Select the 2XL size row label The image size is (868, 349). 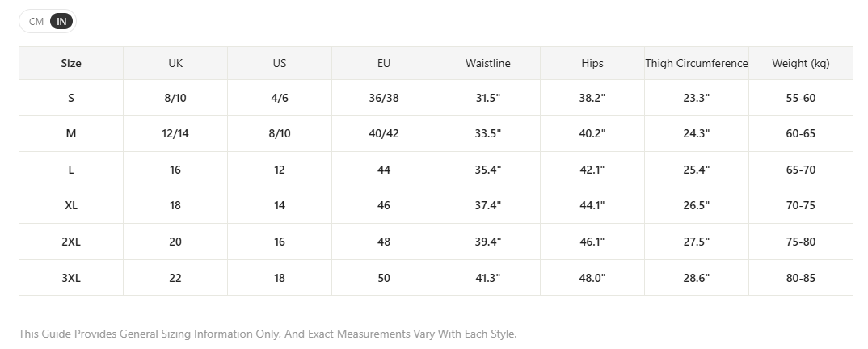[71, 242]
